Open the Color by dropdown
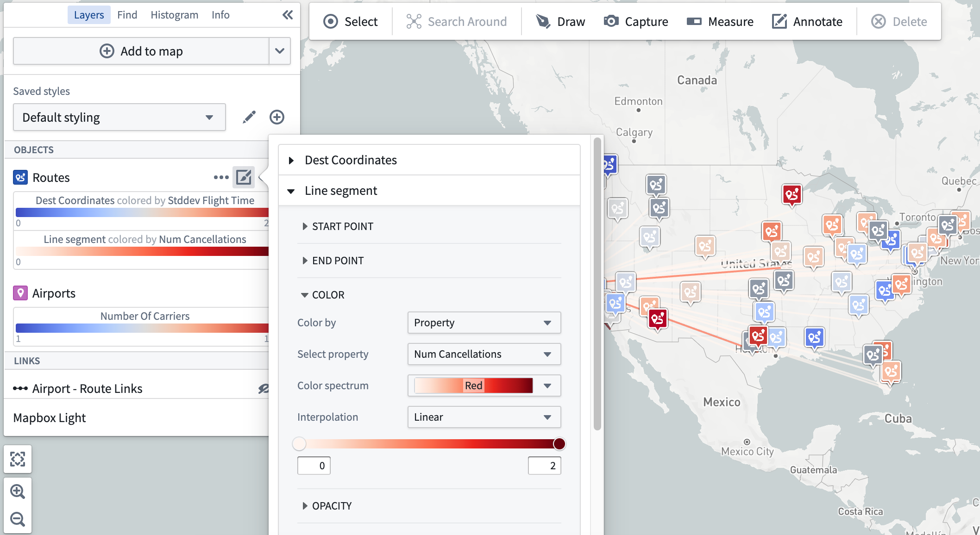This screenshot has height=535, width=980. click(x=481, y=323)
